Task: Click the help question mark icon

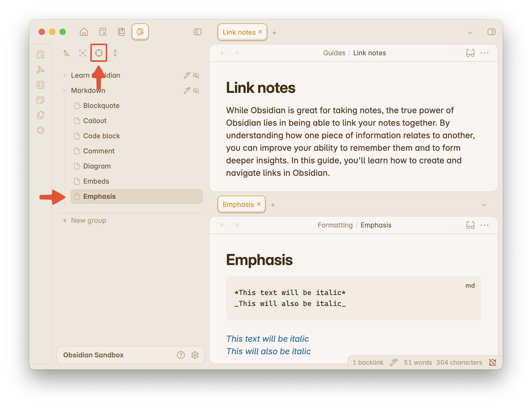Action: click(181, 355)
